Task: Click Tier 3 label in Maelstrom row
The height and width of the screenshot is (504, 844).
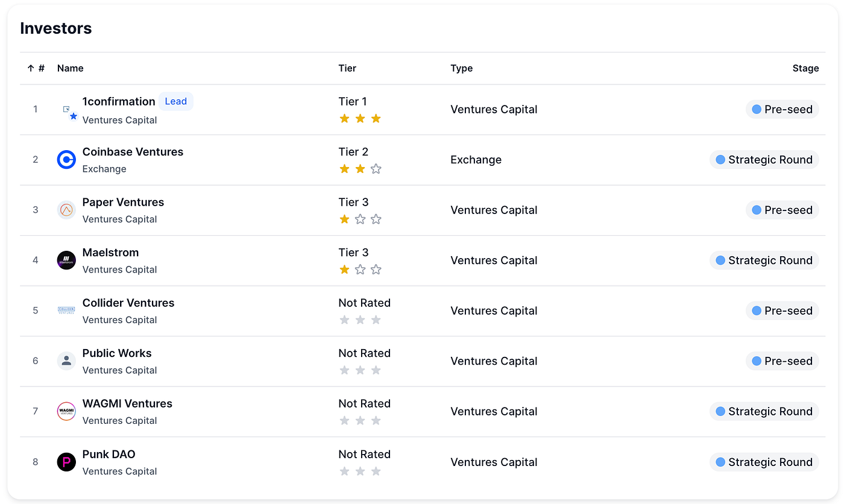Action: (x=353, y=253)
